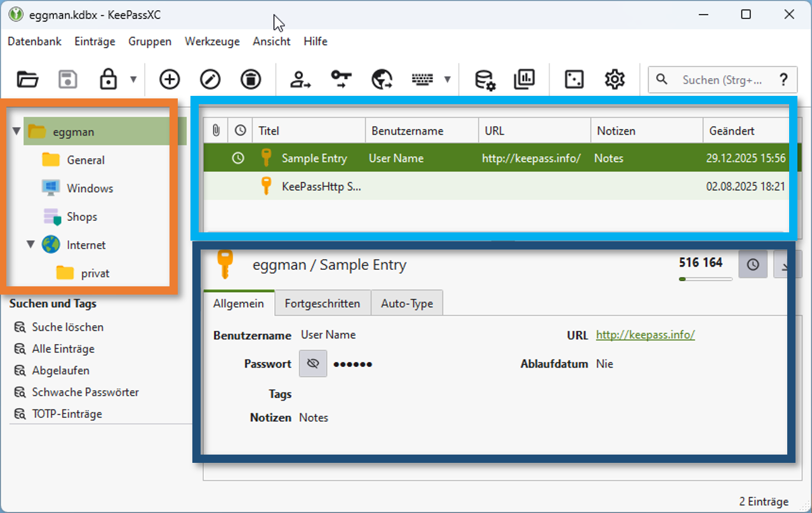The height and width of the screenshot is (513, 812).
Task: Collapse the eggman root group
Action: [x=16, y=131]
